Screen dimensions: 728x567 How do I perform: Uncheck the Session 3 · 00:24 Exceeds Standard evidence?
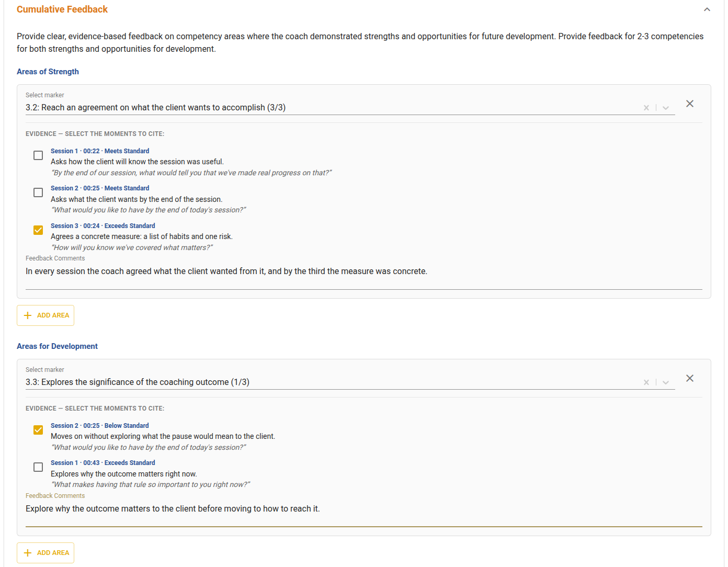(38, 230)
